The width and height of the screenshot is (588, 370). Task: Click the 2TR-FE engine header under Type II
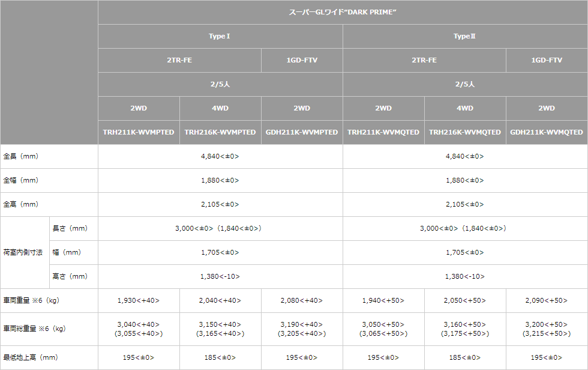(x=425, y=60)
